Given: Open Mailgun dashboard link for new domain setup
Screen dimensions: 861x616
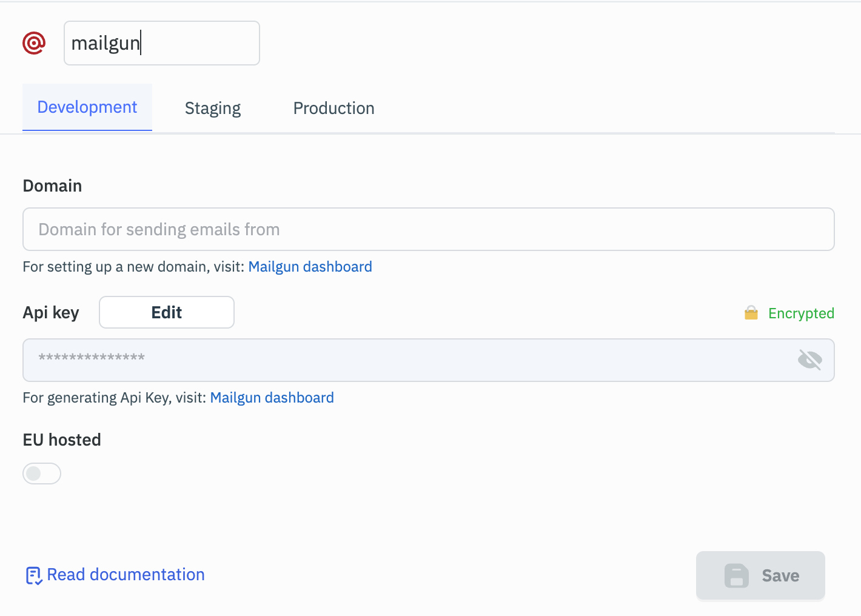Looking at the screenshot, I should click(x=310, y=267).
